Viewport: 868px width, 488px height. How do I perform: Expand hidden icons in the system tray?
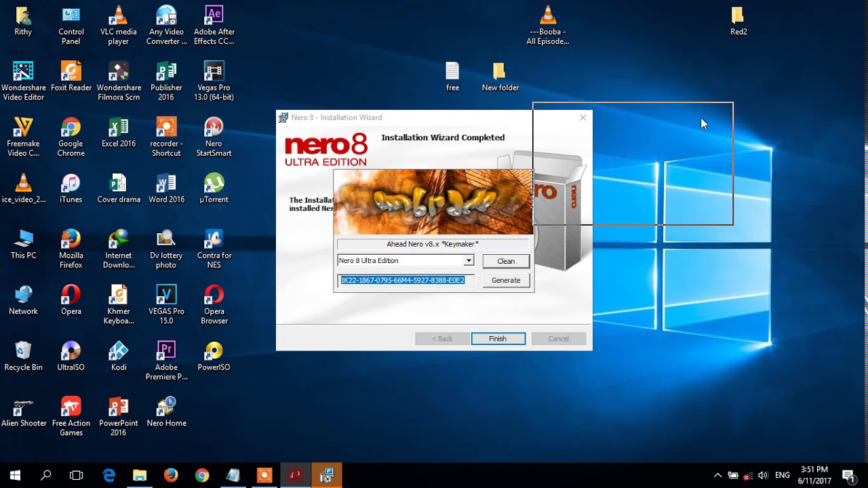717,474
